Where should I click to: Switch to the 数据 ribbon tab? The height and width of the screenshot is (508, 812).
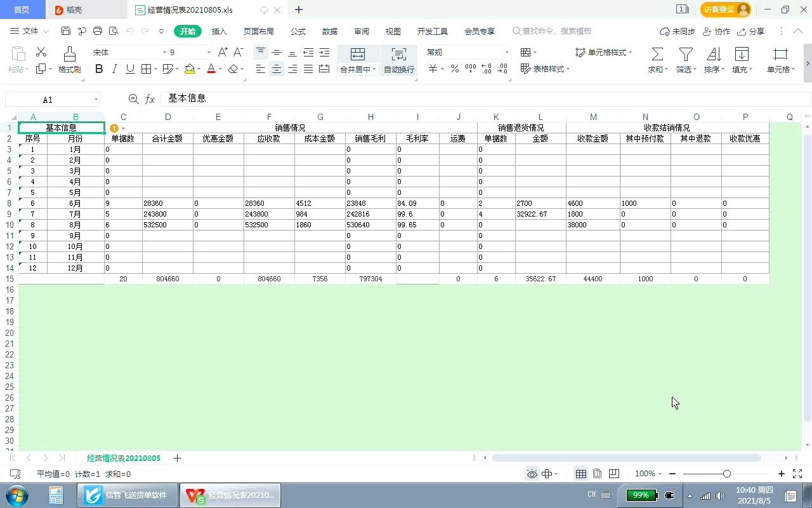click(330, 31)
